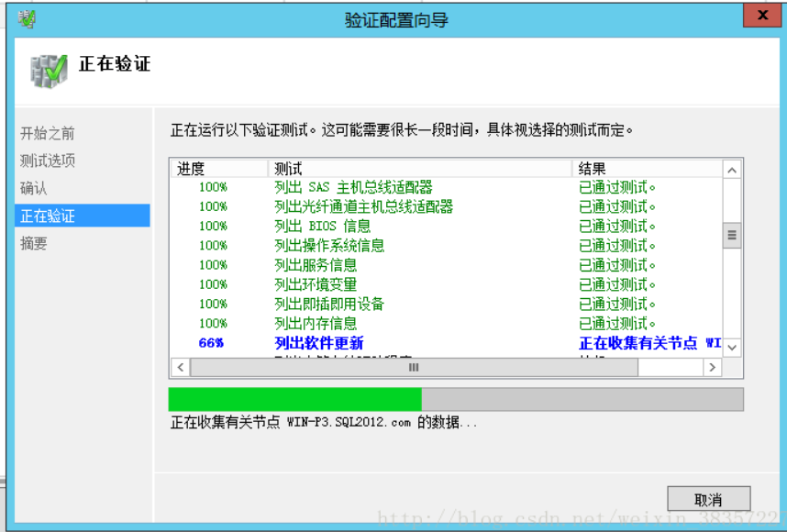The image size is (787, 532).
Task: Select 确认 step in sidebar
Action: [x=34, y=188]
